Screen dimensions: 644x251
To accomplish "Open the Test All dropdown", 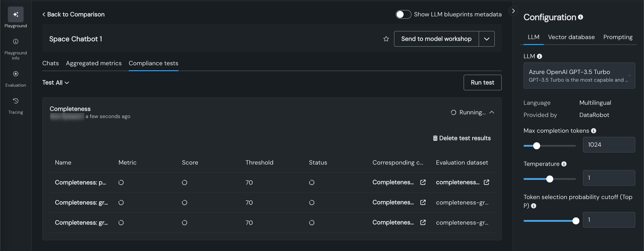I will coord(55,83).
